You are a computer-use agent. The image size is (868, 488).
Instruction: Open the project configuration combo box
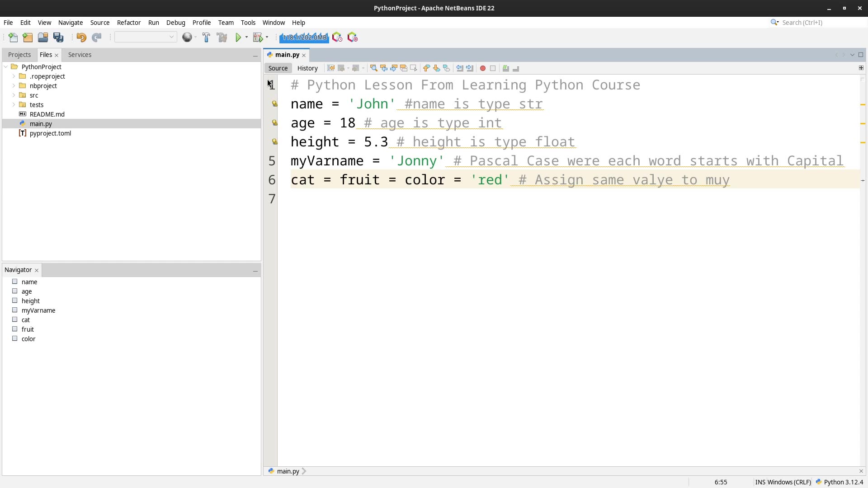tap(146, 38)
